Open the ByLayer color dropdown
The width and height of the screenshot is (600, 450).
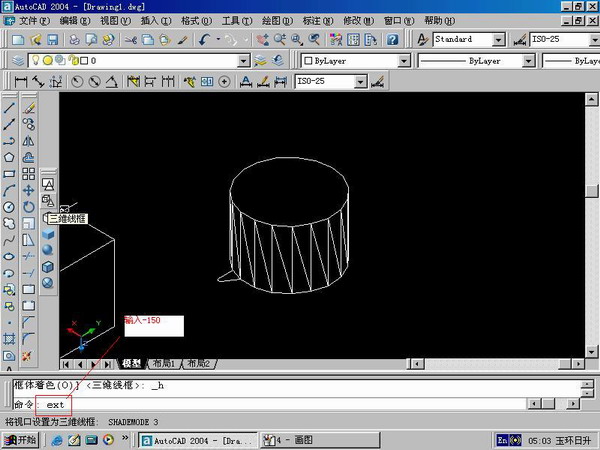click(x=403, y=60)
